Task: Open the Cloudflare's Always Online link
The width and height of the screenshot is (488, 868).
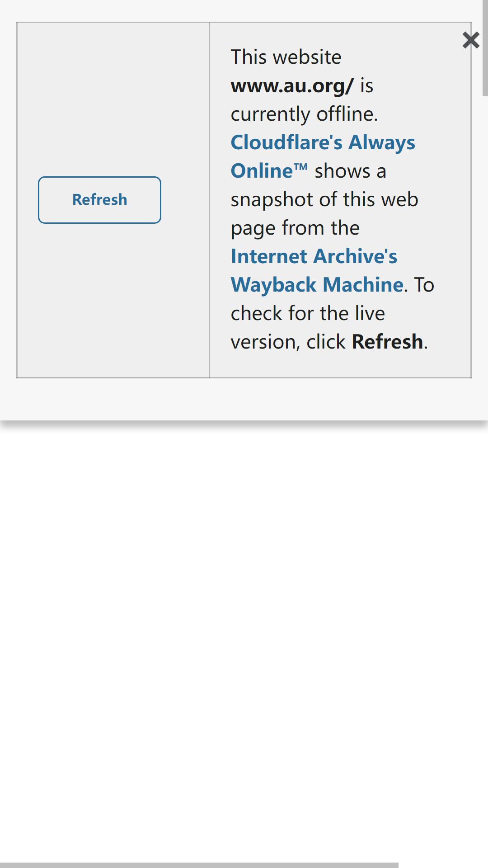Action: click(x=323, y=156)
